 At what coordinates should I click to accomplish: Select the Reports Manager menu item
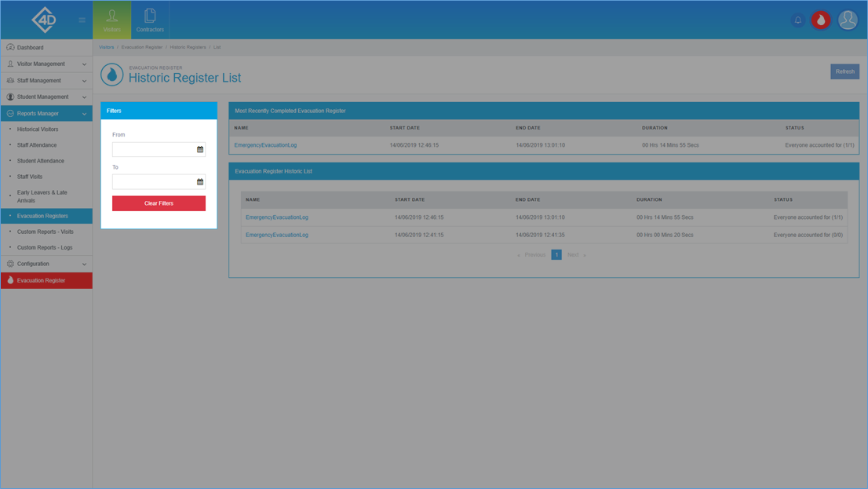(x=46, y=114)
